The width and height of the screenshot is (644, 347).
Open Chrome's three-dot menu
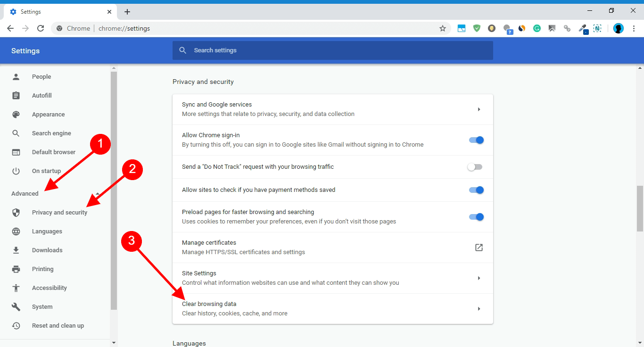click(634, 28)
